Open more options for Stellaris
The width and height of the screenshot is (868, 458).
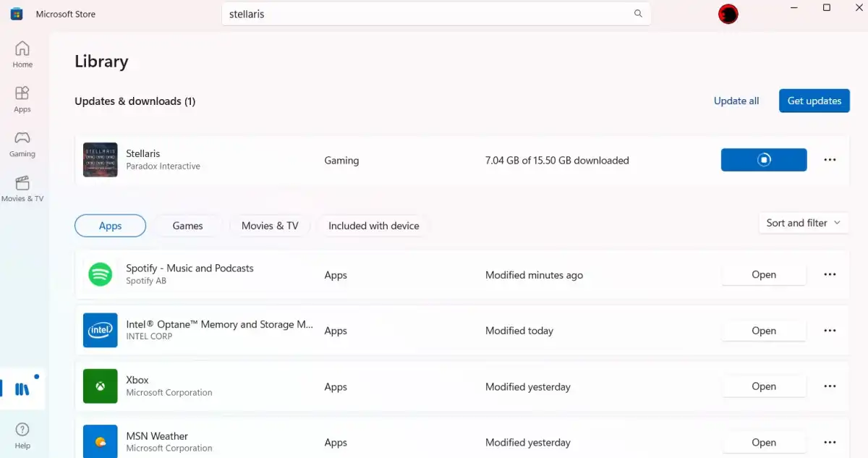[830, 160]
